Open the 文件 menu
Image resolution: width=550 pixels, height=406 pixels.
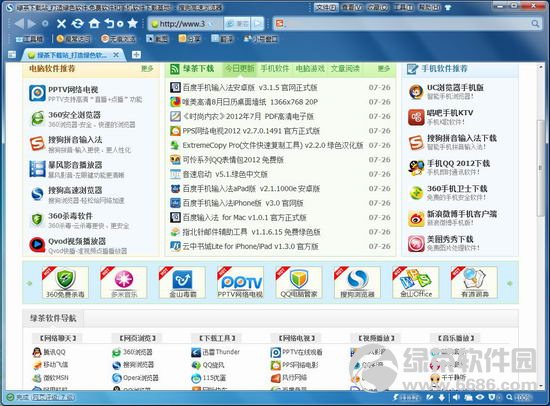click(326, 7)
